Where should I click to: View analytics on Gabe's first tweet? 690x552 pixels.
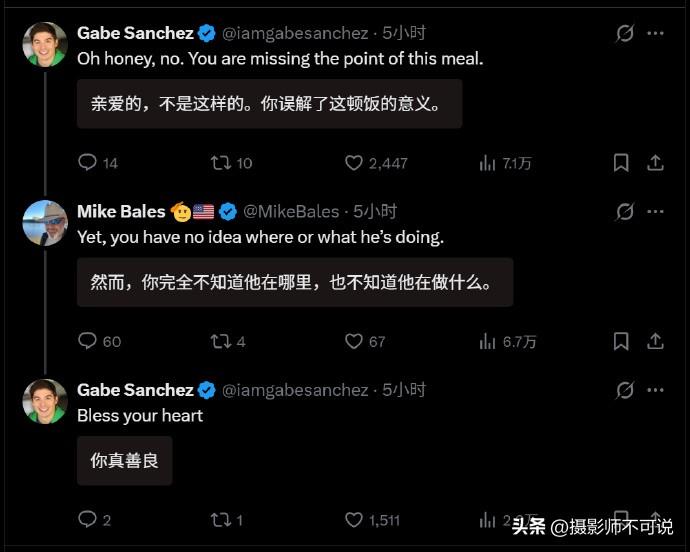click(x=488, y=163)
